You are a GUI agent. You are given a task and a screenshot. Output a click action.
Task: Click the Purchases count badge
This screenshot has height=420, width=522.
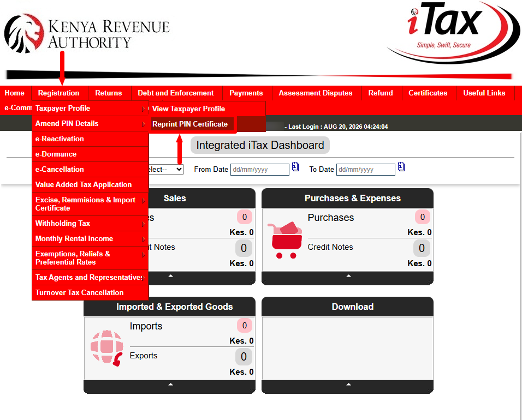tap(423, 217)
